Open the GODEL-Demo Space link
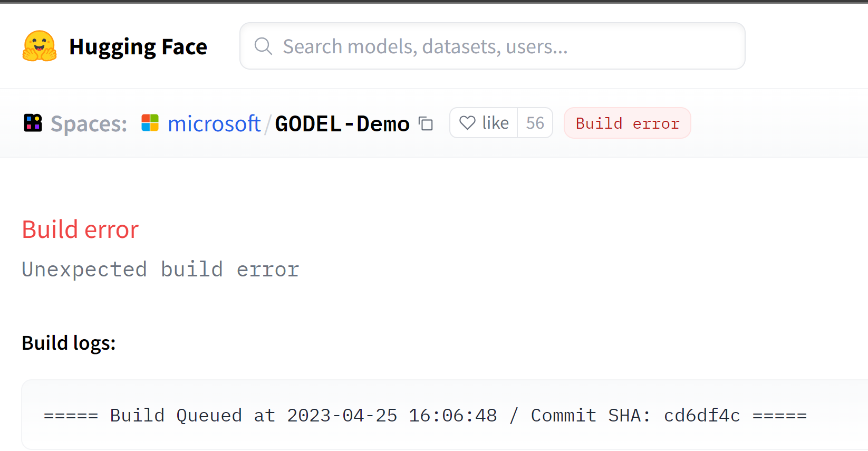This screenshot has width=868, height=451. coord(342,123)
